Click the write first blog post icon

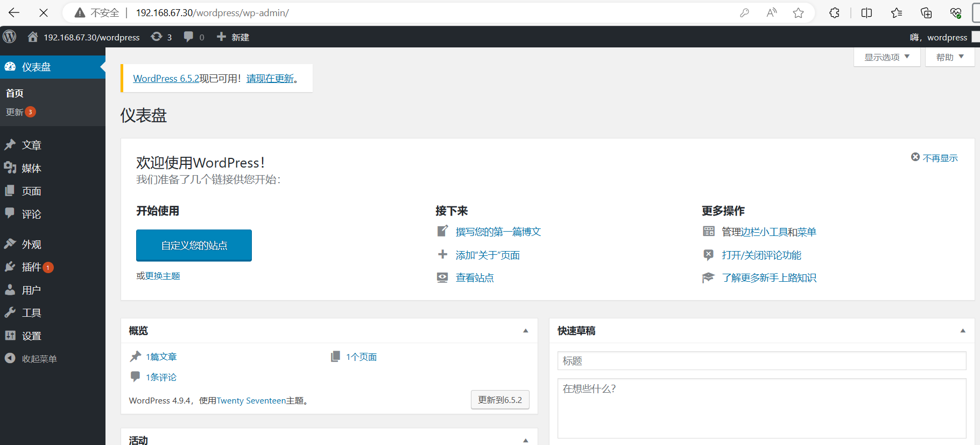(x=442, y=231)
